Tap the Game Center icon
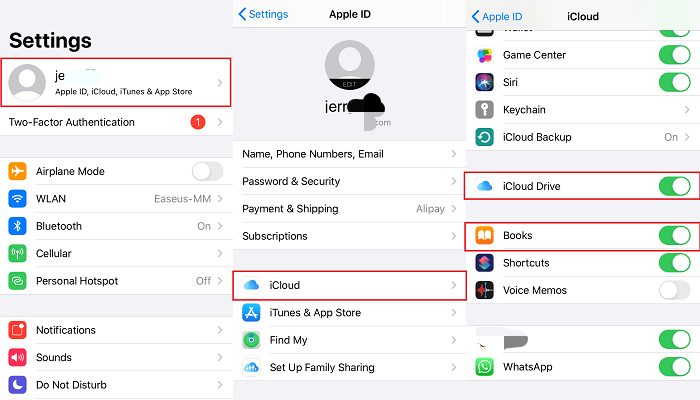 [x=485, y=53]
